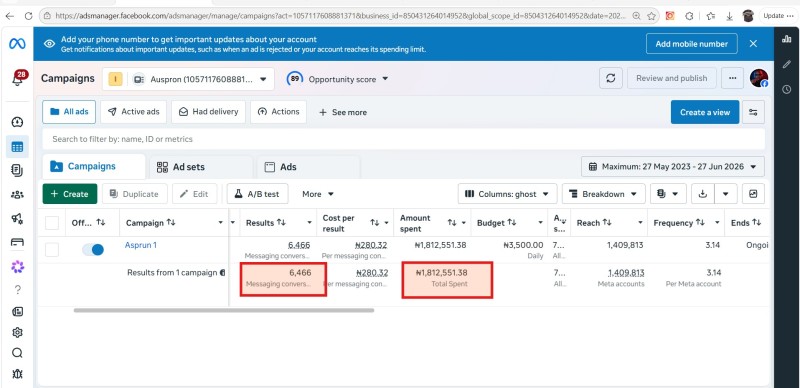Open the charts icon in right panel
The image size is (800, 388).
pos(787,39)
